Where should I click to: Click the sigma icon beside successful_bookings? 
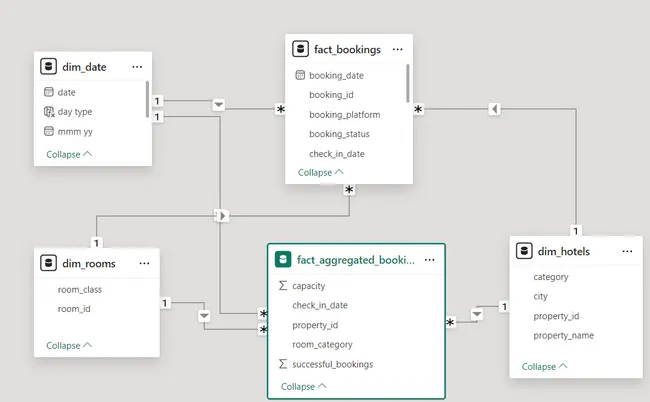click(283, 364)
